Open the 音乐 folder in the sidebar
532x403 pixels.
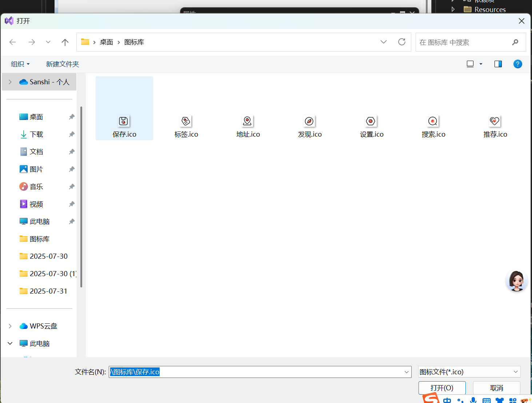pyautogui.click(x=37, y=186)
